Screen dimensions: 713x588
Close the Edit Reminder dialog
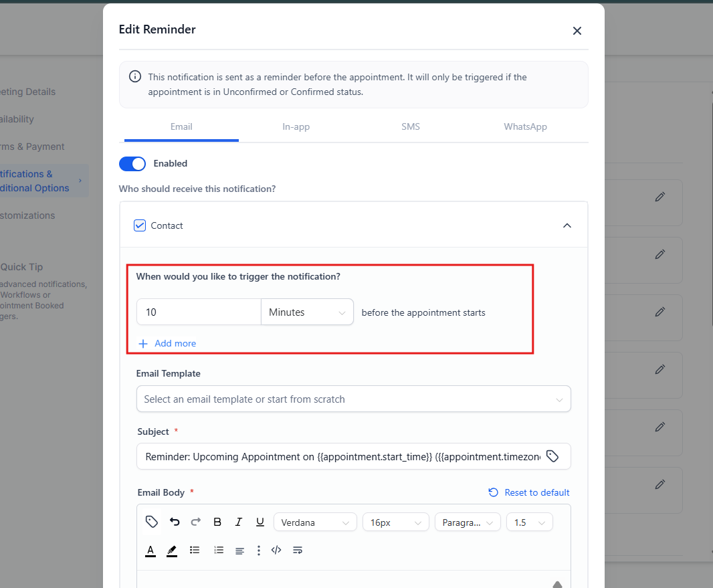point(577,31)
